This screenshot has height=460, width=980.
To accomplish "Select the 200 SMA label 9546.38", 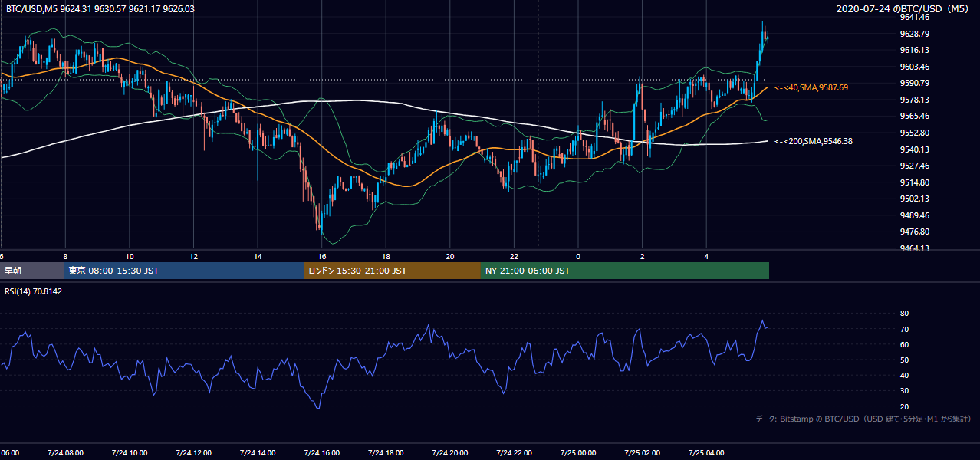I will click(814, 141).
